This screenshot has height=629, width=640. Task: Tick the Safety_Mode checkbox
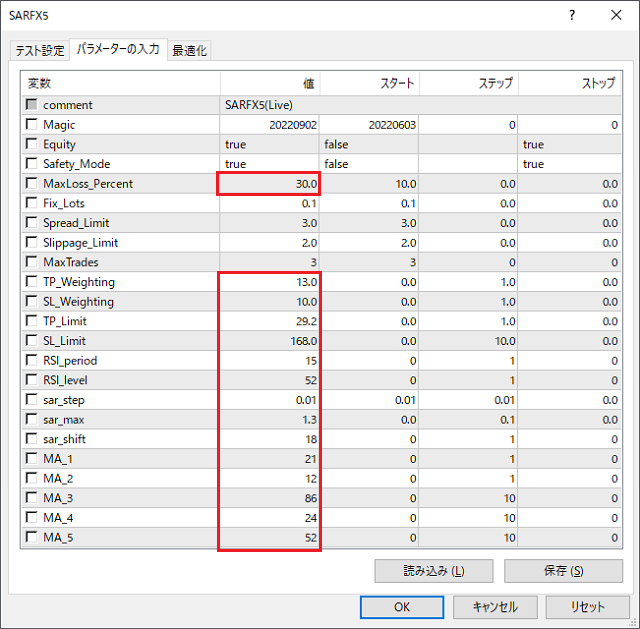(31, 163)
